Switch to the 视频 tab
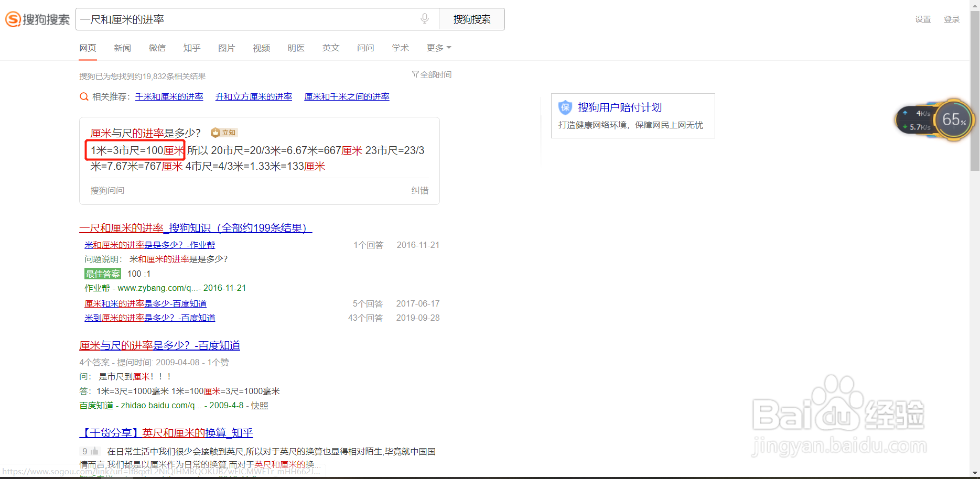980x479 pixels. point(261,48)
